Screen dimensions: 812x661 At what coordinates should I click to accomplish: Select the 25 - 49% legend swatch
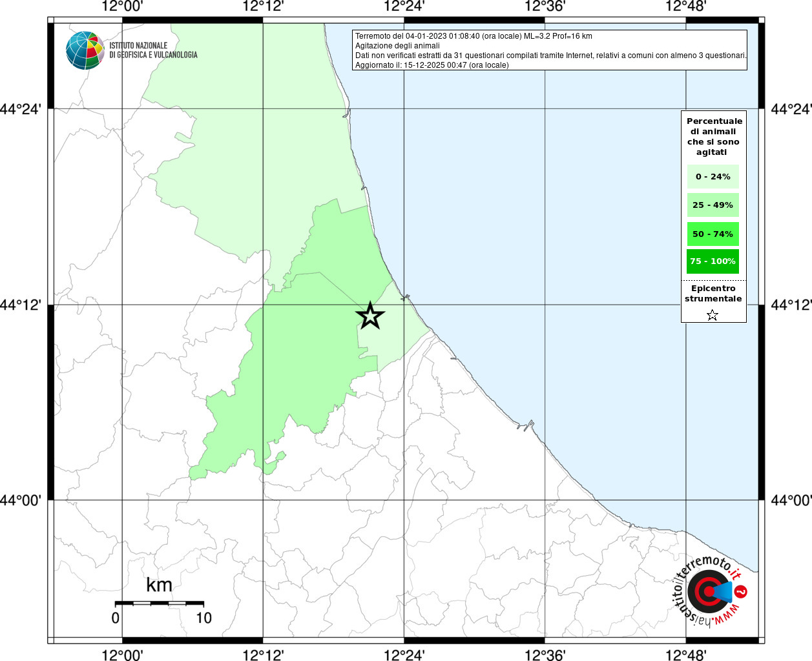pos(713,205)
